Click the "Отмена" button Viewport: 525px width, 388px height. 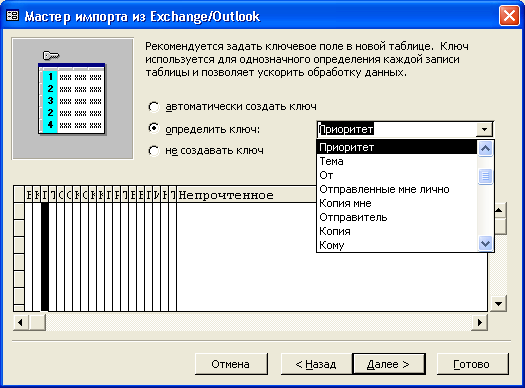231,364
